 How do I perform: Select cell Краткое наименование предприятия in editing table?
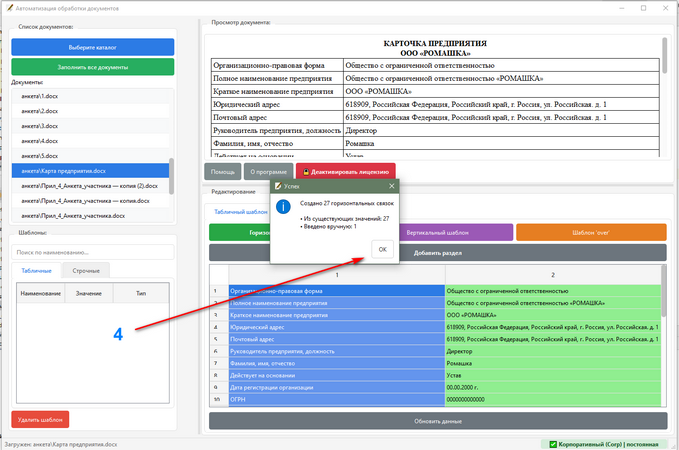pos(337,315)
